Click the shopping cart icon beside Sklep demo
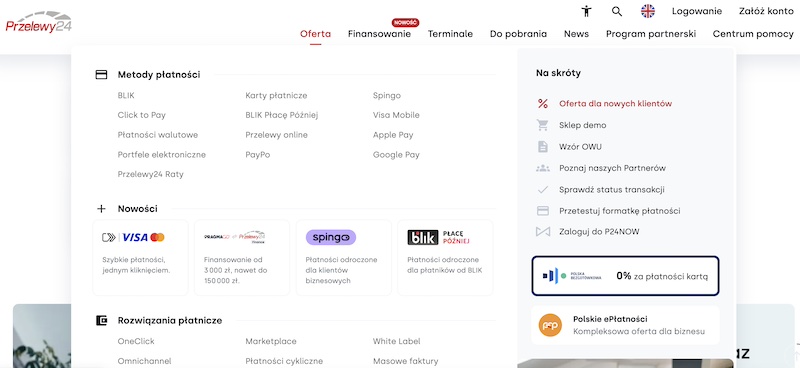The image size is (800, 368). pyautogui.click(x=543, y=125)
